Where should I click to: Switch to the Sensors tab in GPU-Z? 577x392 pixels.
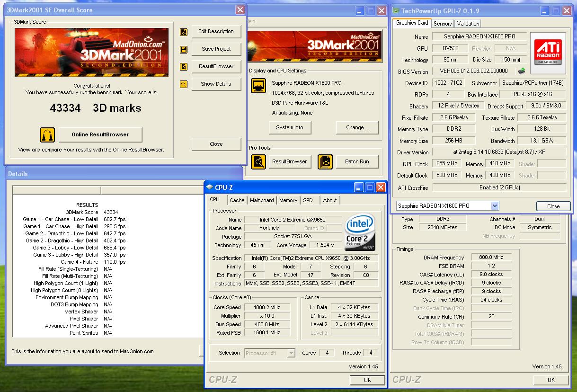point(443,24)
